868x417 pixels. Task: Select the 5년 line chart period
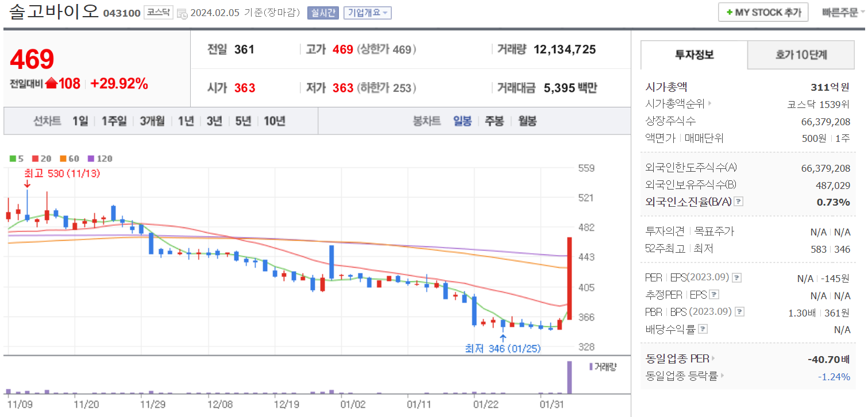tap(243, 121)
